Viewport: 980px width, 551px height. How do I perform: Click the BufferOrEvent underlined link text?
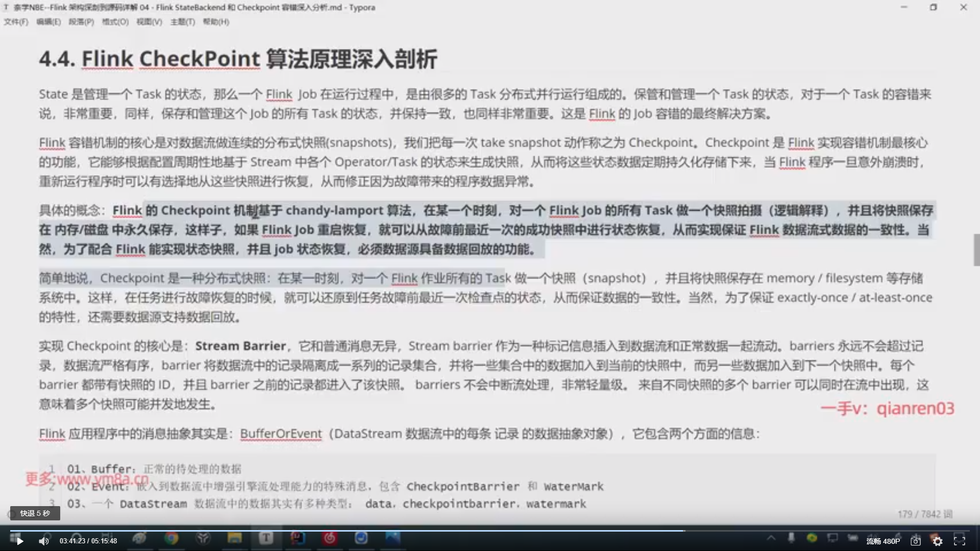281,434
